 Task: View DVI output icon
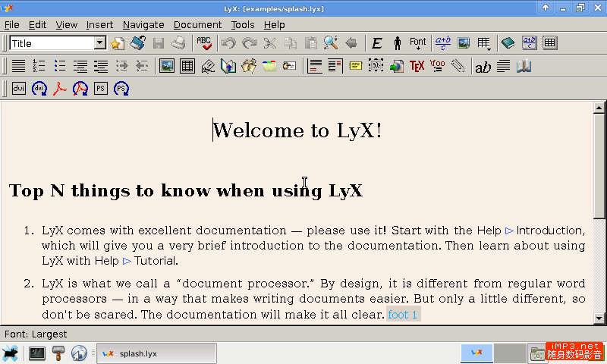[x=18, y=89]
